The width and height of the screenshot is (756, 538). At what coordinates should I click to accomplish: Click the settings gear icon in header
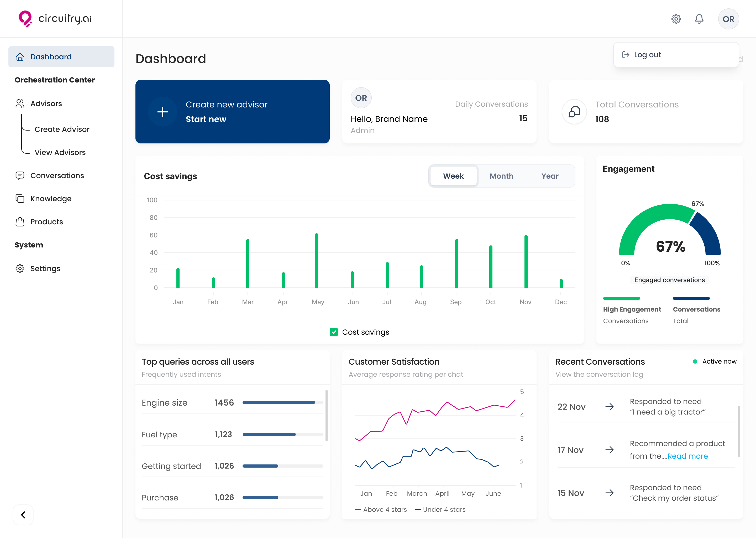[x=676, y=19]
